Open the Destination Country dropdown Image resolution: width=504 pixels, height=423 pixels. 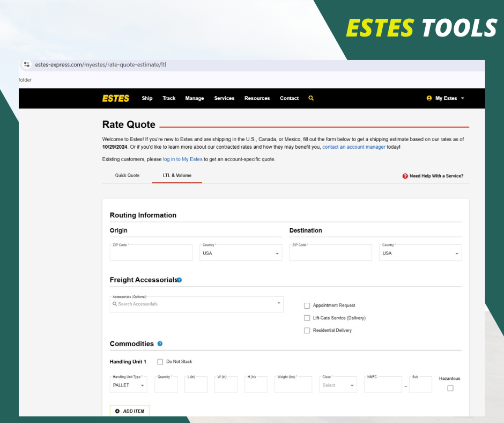420,253
